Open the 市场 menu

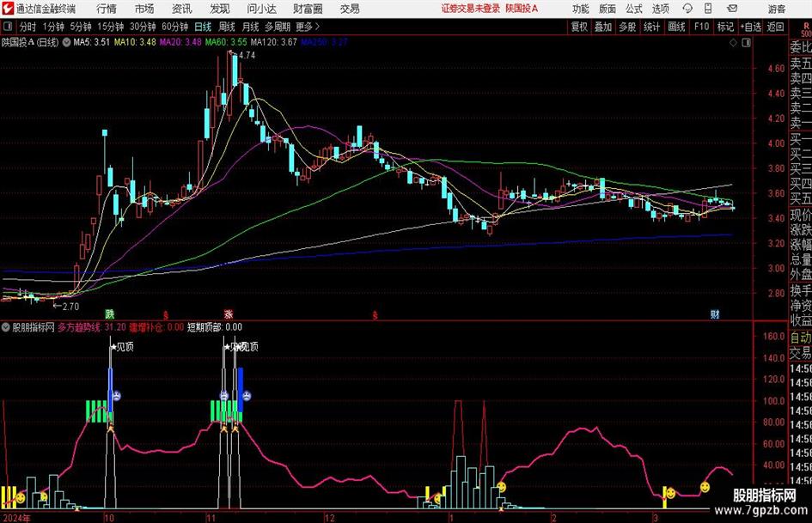(x=144, y=9)
